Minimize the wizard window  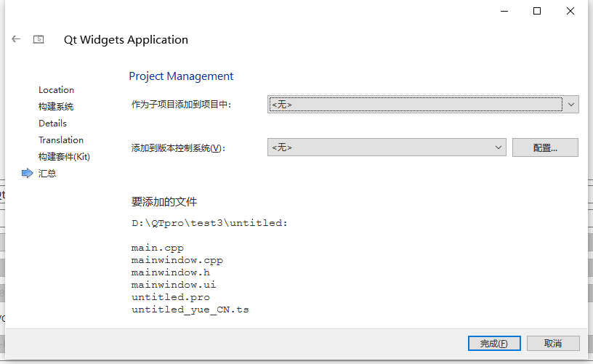(x=504, y=11)
